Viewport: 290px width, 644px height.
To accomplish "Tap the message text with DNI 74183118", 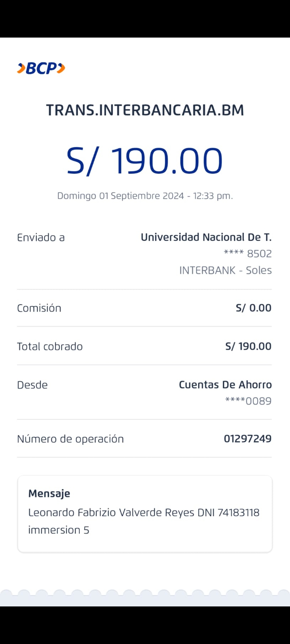I will (144, 513).
